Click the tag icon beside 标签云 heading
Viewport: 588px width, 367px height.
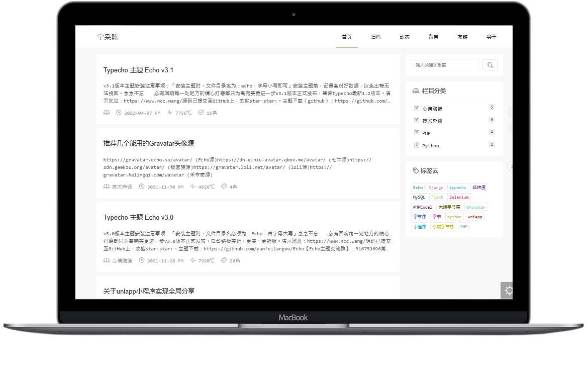(416, 170)
